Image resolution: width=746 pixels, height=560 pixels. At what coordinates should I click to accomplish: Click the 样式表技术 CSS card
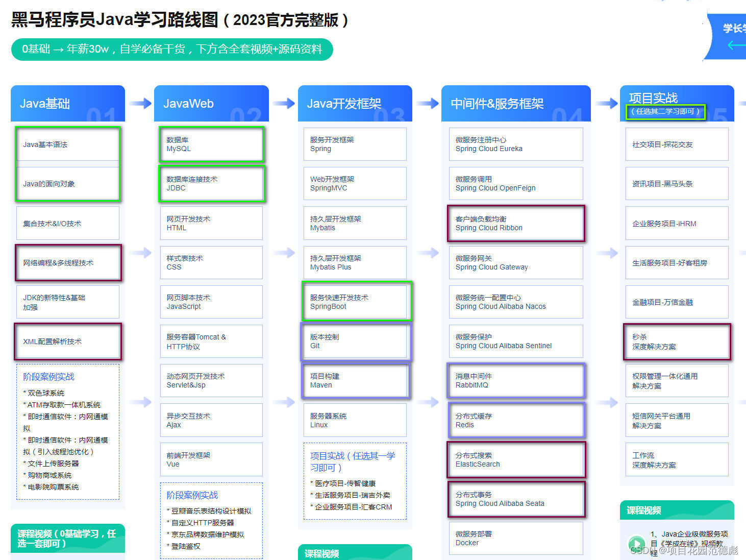211,262
